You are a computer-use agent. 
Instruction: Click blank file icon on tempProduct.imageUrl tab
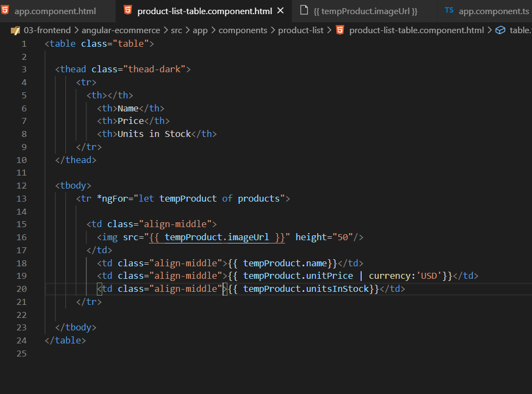click(304, 10)
